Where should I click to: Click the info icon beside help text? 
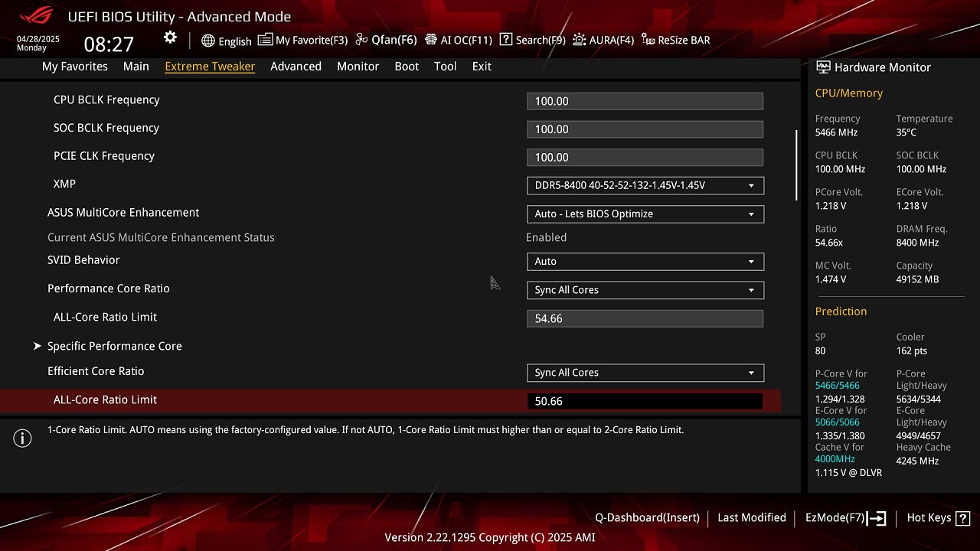[x=22, y=439]
